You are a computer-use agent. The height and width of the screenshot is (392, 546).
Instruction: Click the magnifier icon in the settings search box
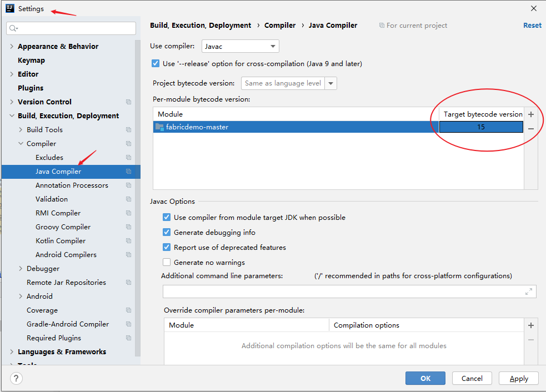12,27
